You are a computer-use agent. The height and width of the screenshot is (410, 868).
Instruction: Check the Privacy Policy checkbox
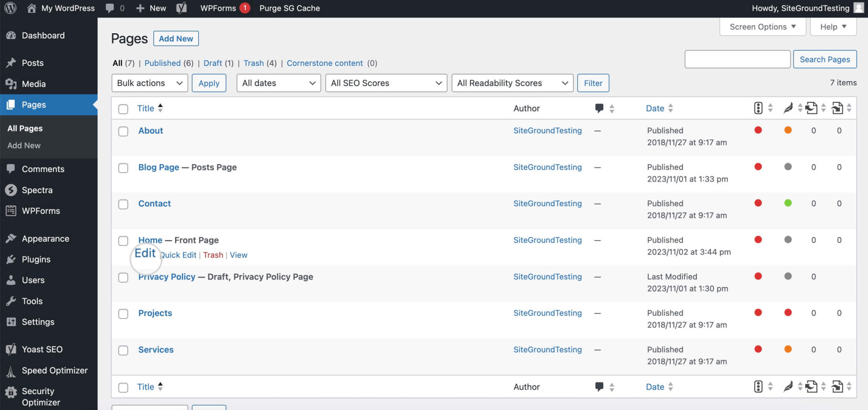point(123,278)
